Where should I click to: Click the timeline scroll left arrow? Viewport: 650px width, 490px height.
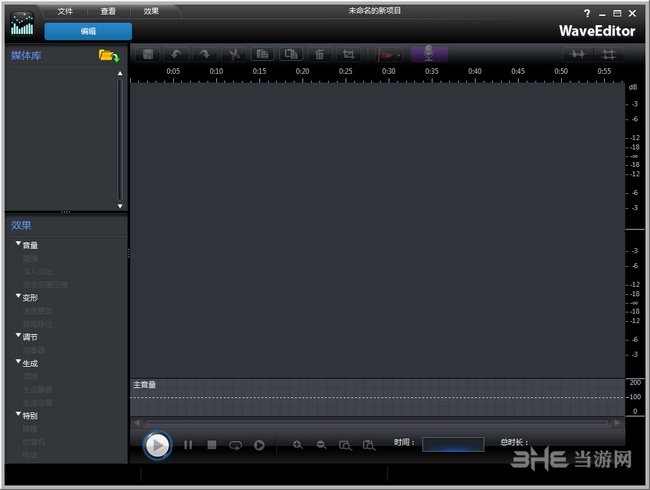(x=137, y=423)
